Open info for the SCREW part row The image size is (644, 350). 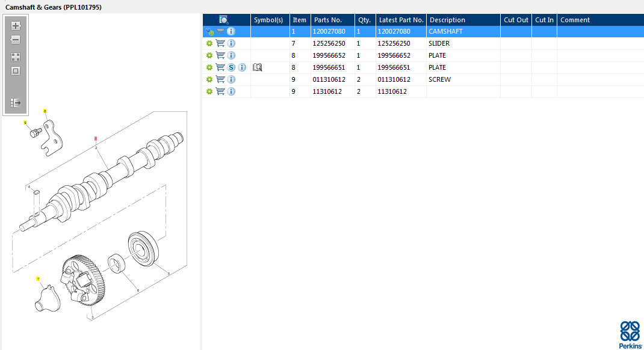pyautogui.click(x=231, y=79)
